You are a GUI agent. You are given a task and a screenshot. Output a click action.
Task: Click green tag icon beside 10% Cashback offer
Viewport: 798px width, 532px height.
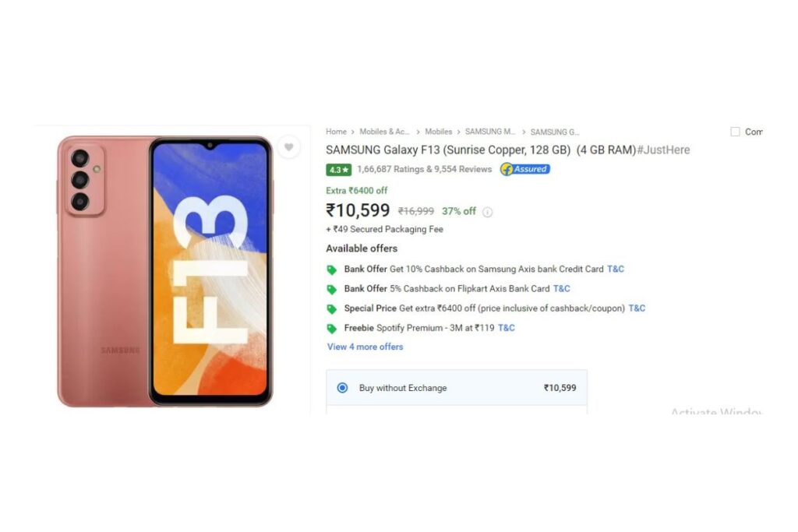(x=332, y=270)
